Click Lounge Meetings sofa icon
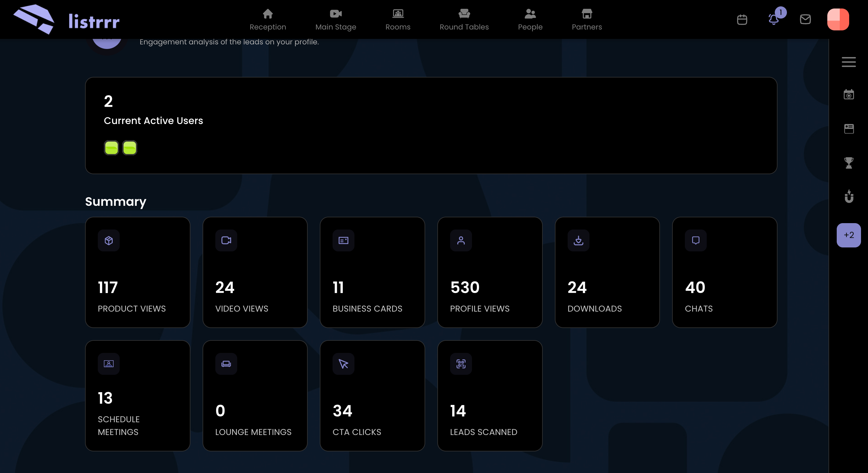Viewport: 868px width, 473px height. pos(226,364)
